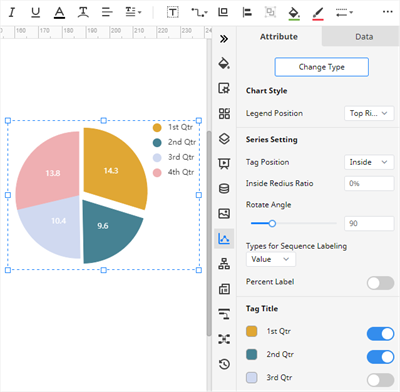Open the line color pen tool
Image resolution: width=400 pixels, height=392 pixels.
tap(318, 14)
